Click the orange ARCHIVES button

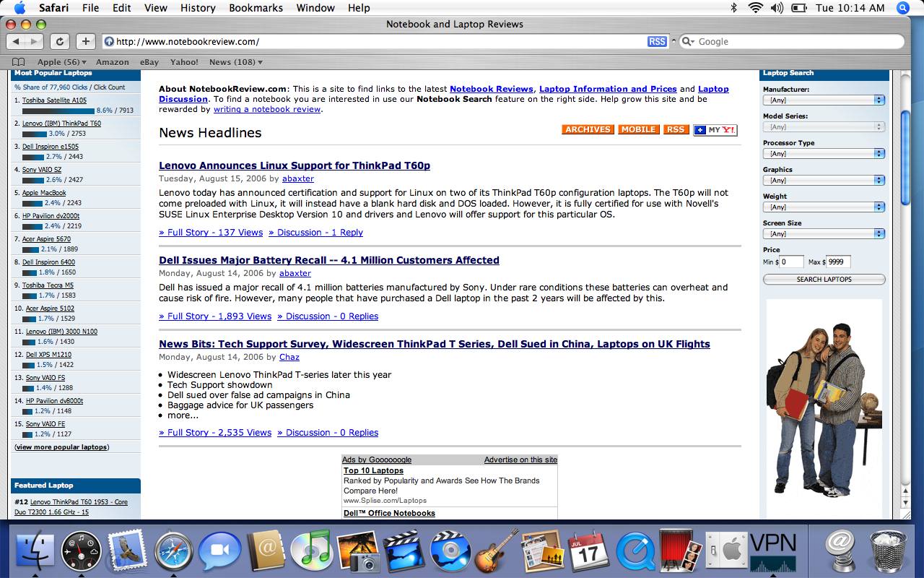[x=588, y=129]
